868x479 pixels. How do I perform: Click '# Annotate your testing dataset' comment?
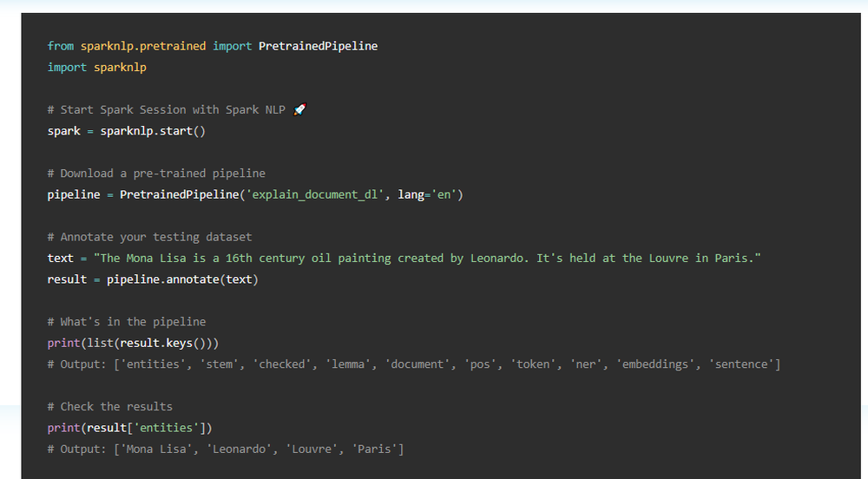click(149, 237)
